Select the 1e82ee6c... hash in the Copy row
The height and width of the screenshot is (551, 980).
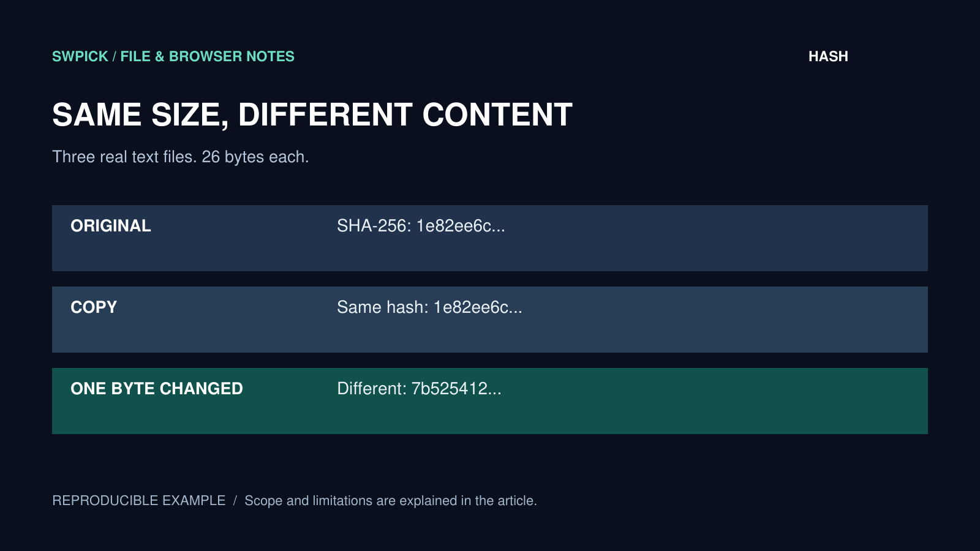coord(478,307)
